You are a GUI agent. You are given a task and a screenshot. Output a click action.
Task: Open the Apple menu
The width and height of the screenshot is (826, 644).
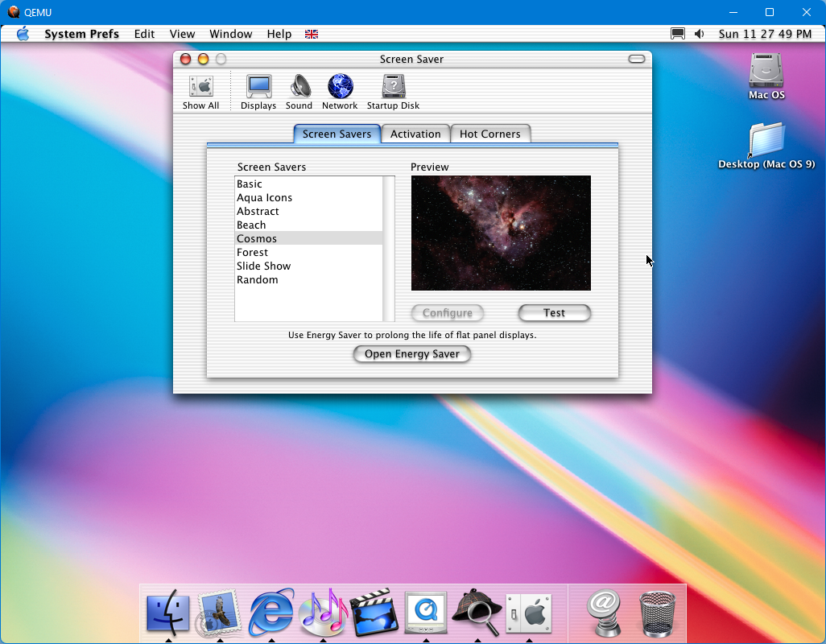coord(23,34)
